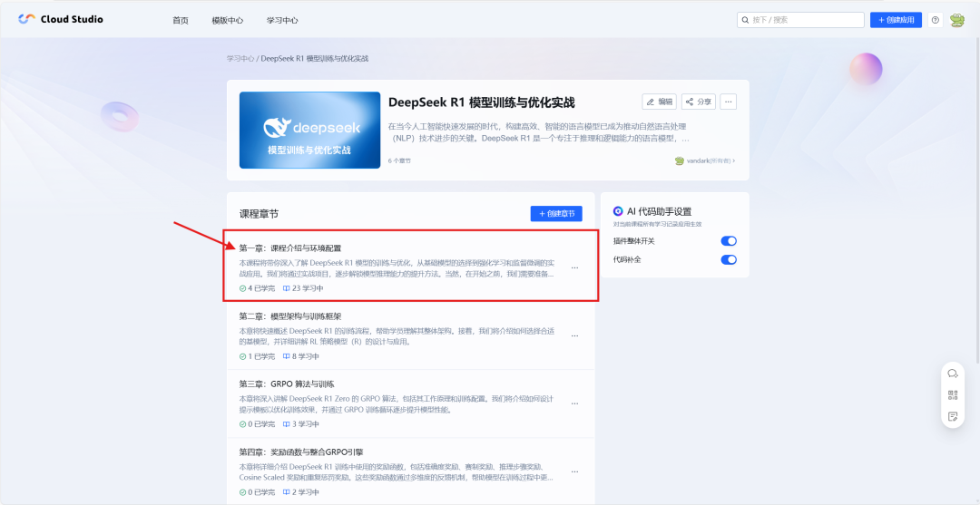Show the QR code floating icon

point(953,394)
